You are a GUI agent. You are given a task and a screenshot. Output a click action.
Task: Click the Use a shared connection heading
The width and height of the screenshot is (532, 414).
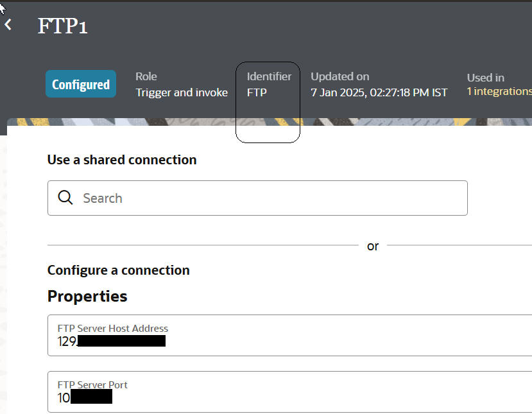[x=122, y=160]
